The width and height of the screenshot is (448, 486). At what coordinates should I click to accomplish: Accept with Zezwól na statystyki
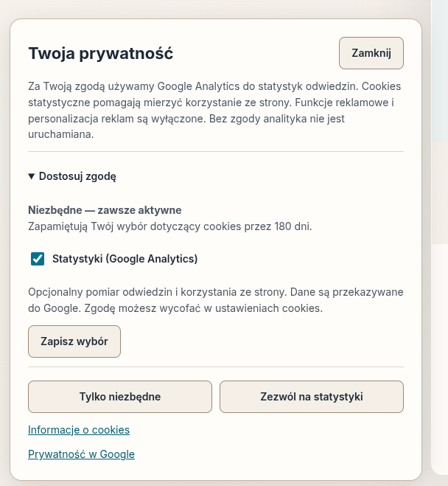click(312, 397)
